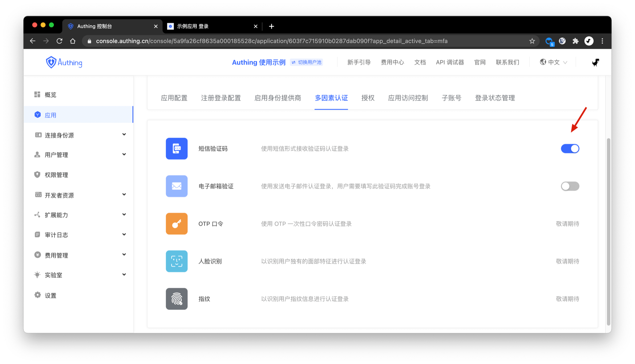This screenshot has height=364, width=635.
Task: Bookmark page with star icon
Action: (x=532, y=41)
